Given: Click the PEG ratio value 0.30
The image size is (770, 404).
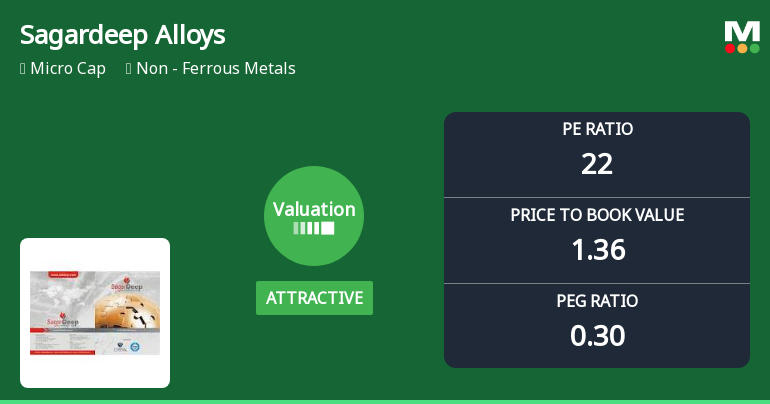Looking at the screenshot, I should pyautogui.click(x=597, y=336).
